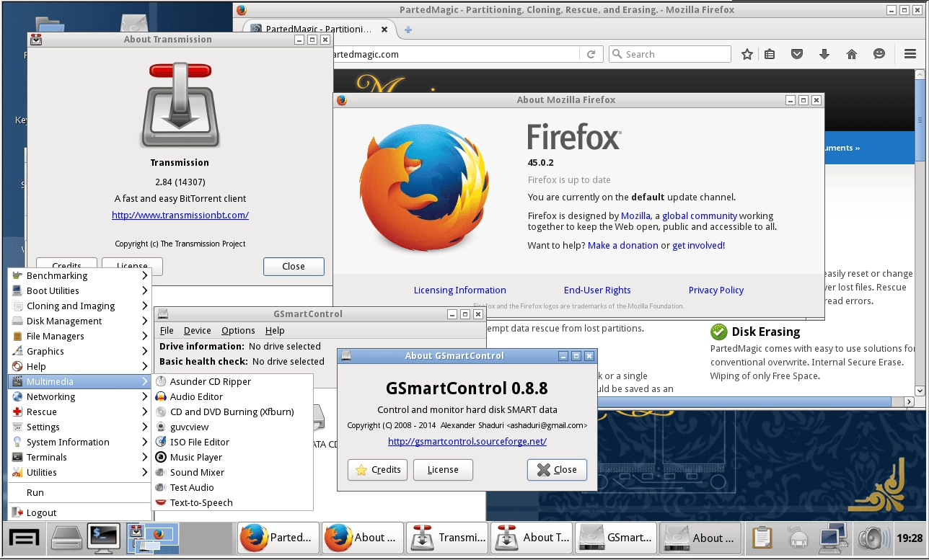
Task: Open Firefox Hello chat smiley icon
Action: (x=879, y=54)
